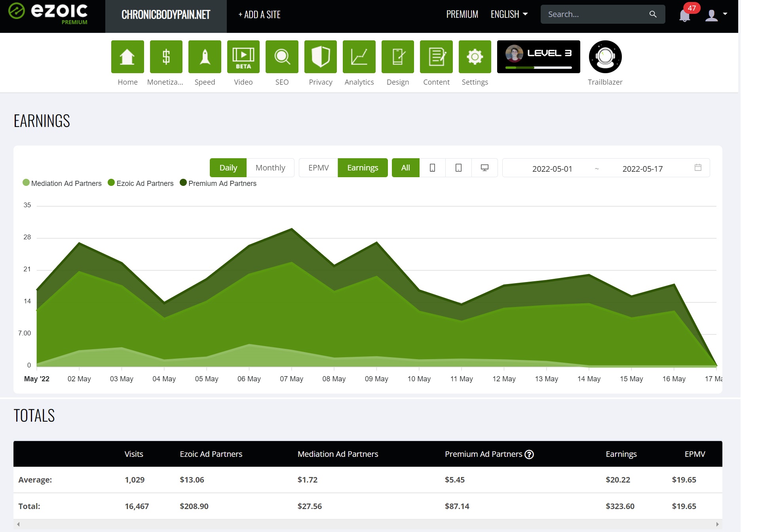
Task: Open the date range calendar icon
Action: pyautogui.click(x=698, y=167)
